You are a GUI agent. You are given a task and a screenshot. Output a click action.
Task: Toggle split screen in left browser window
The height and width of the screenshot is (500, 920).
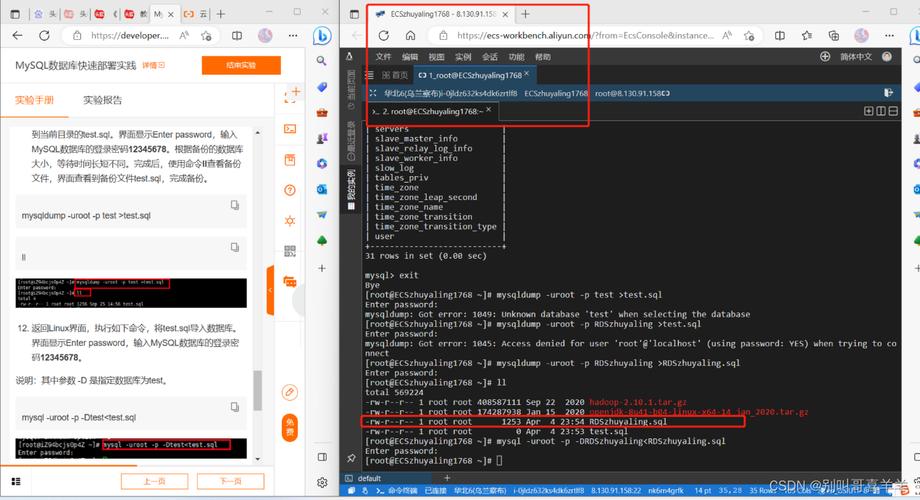pyautogui.click(x=237, y=36)
